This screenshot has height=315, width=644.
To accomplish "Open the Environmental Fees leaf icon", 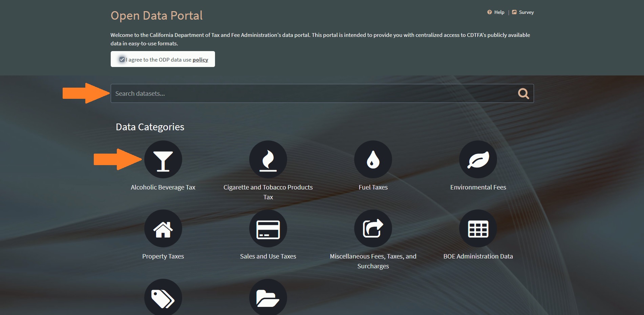I will tap(478, 159).
